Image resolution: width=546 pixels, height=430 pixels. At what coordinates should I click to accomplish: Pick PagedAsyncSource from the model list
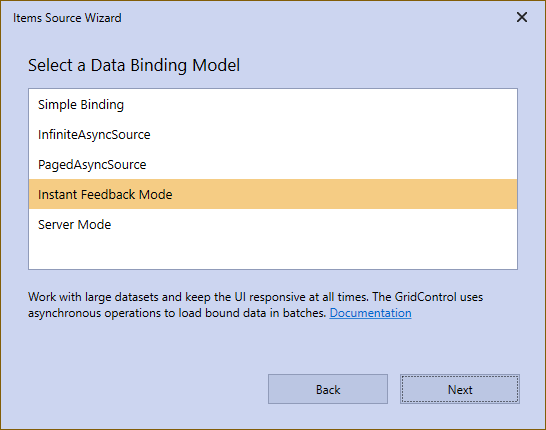(273, 164)
